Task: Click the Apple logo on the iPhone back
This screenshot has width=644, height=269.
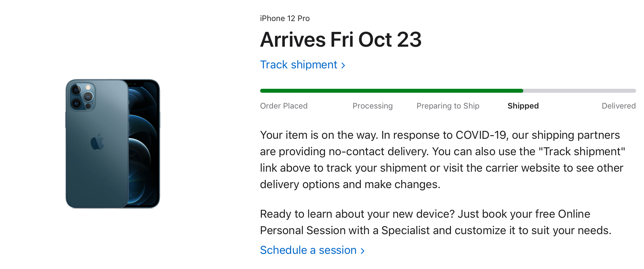Action: [97, 142]
